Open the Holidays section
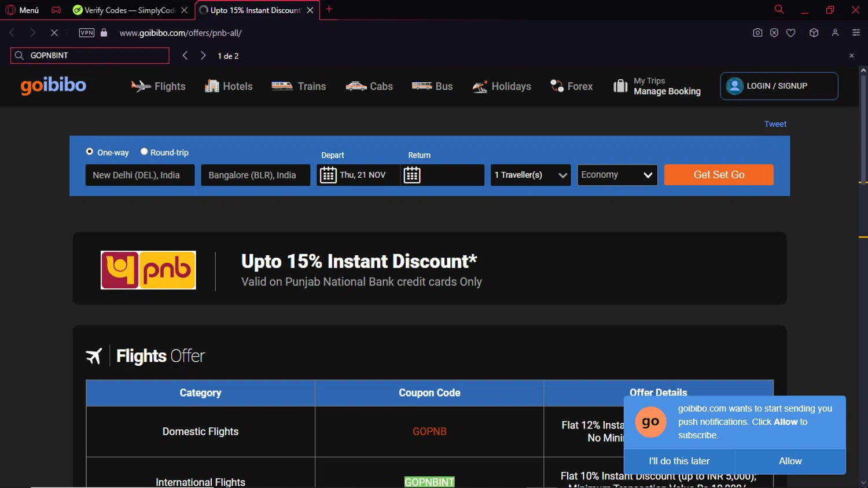This screenshot has height=488, width=868. click(x=502, y=86)
